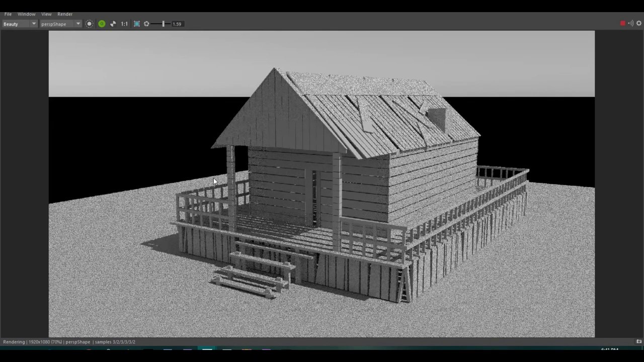
Task: Stop rendering with the red square button
Action: click(623, 23)
